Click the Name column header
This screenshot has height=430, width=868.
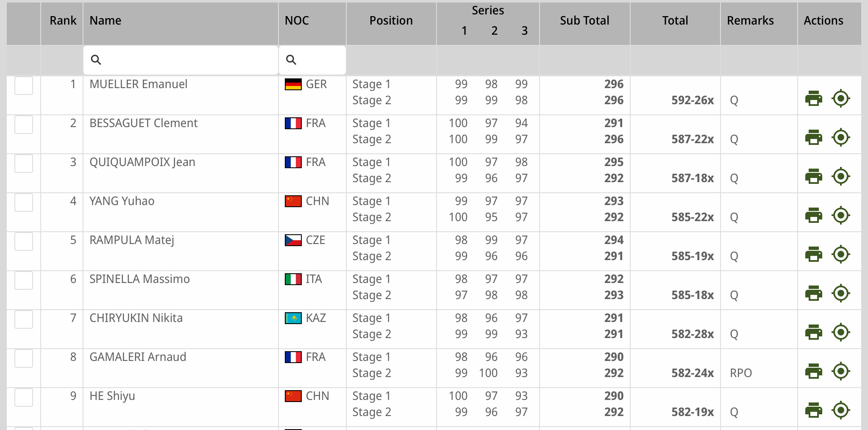tap(106, 20)
